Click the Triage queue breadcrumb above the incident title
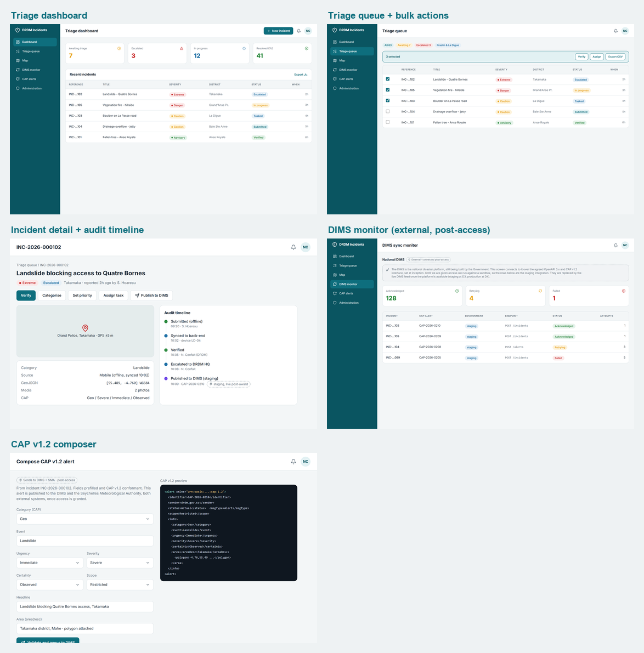Image resolution: width=644 pixels, height=653 pixels. (x=27, y=265)
